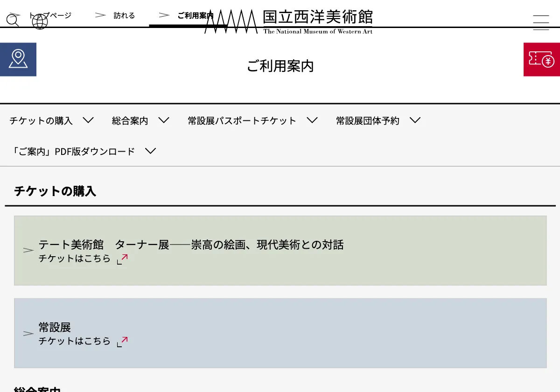This screenshot has height=392, width=560.
Task: Expand the 常設展団体予約 chevron
Action: point(415,120)
